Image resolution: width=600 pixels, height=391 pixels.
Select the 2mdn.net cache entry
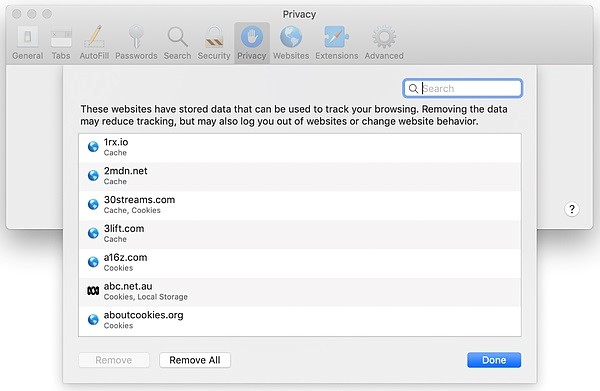[300, 176]
